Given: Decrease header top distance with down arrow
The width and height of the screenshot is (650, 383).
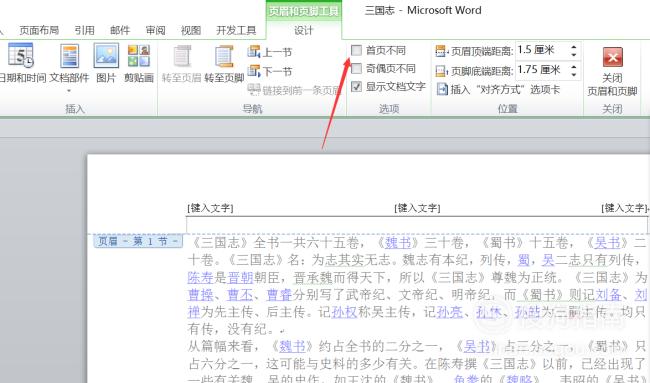Looking at the screenshot, I should (574, 55).
